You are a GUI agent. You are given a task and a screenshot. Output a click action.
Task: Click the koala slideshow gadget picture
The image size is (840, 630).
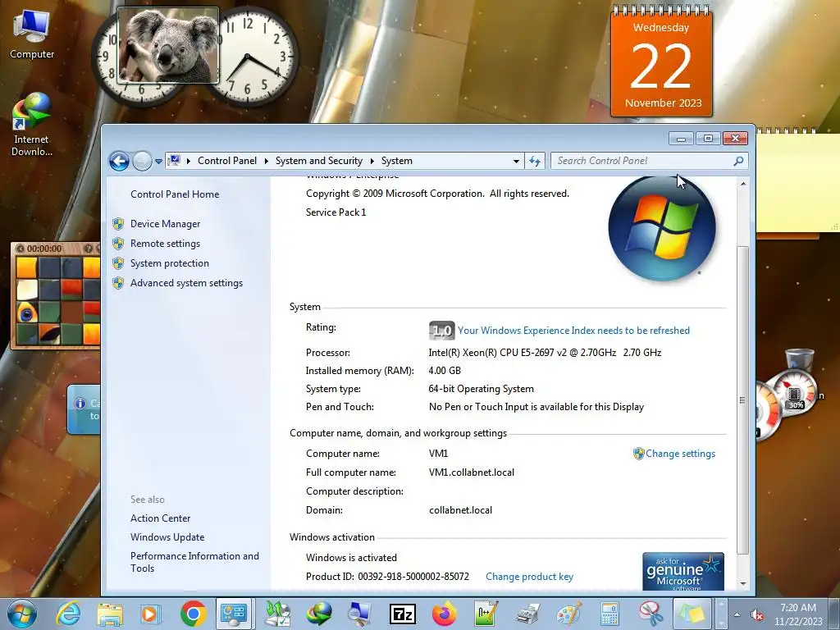[x=168, y=45]
